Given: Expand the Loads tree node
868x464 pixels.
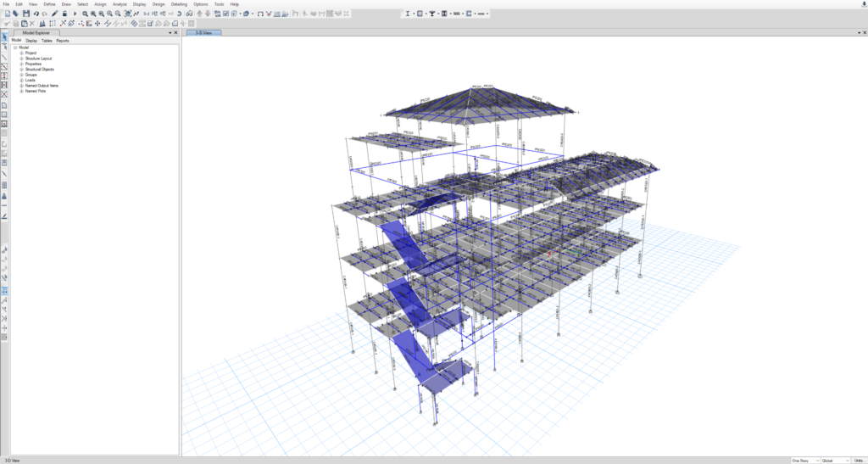Looking at the screenshot, I should 21,80.
